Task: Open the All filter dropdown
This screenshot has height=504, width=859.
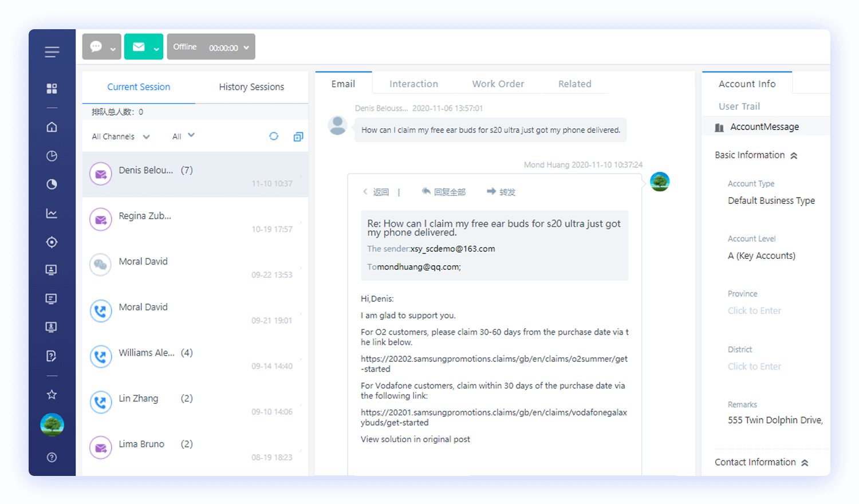Action: [x=183, y=136]
